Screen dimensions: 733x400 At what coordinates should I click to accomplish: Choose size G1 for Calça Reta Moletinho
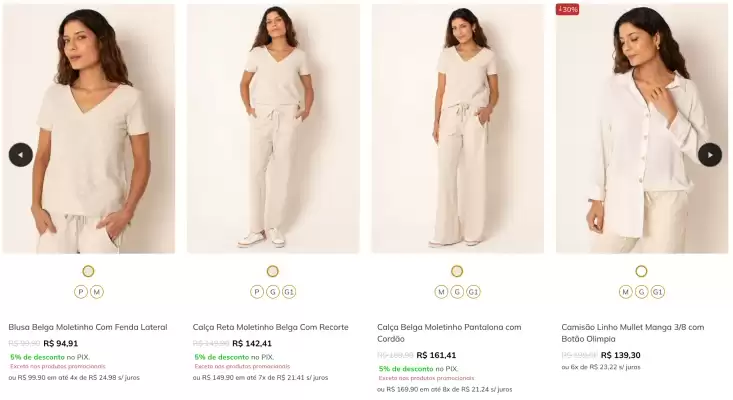pyautogui.click(x=289, y=292)
